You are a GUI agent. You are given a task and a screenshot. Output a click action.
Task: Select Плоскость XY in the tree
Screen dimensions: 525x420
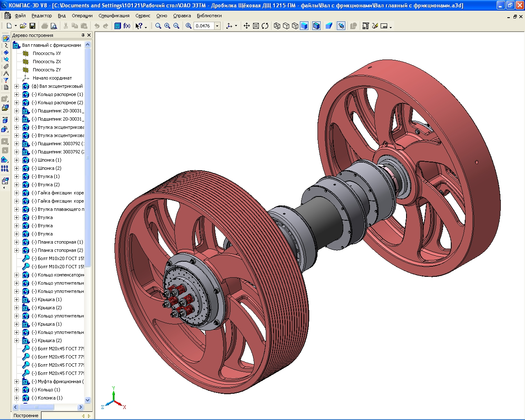point(47,53)
